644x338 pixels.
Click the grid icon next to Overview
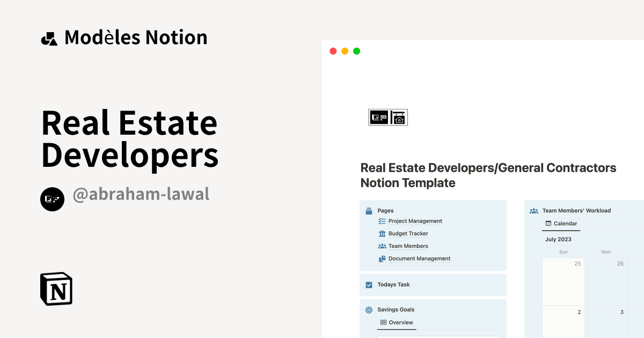pyautogui.click(x=383, y=322)
